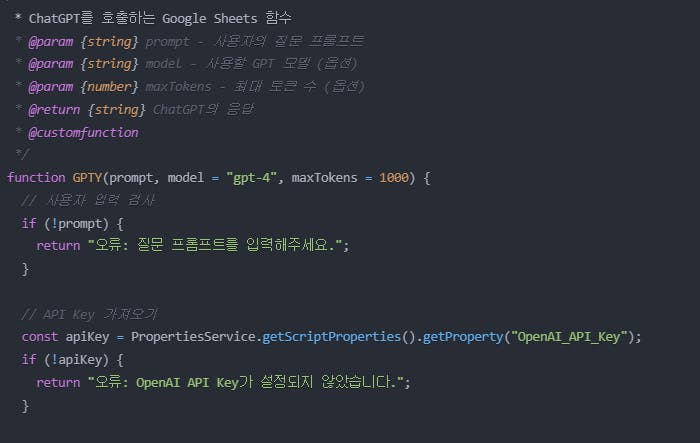Screen dimensions: 700x443
Task: Click the "// API Key 가져오기" comment
Action: coord(89,314)
